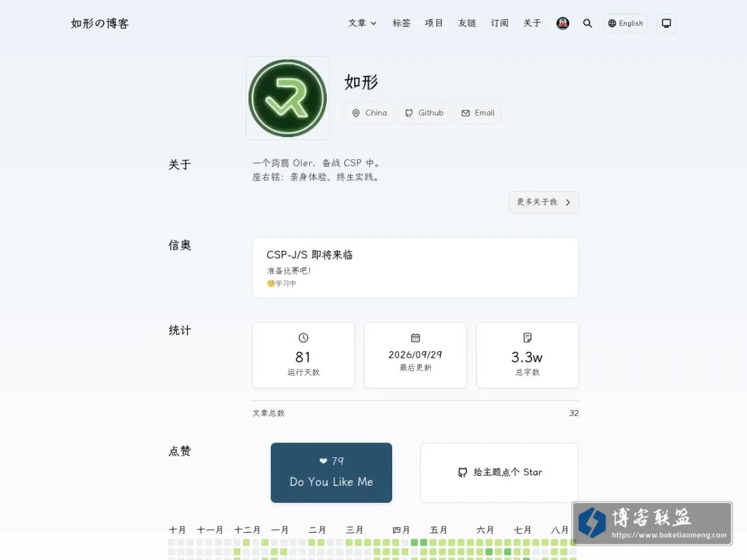The height and width of the screenshot is (560, 747).
Task: Click the green R avatar image
Action: (288, 98)
